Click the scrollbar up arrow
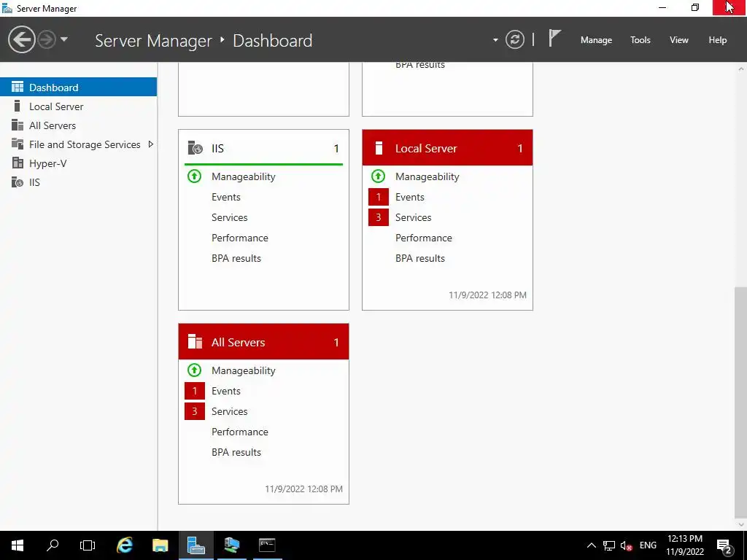Viewport: 747px width, 560px height. pyautogui.click(x=741, y=69)
